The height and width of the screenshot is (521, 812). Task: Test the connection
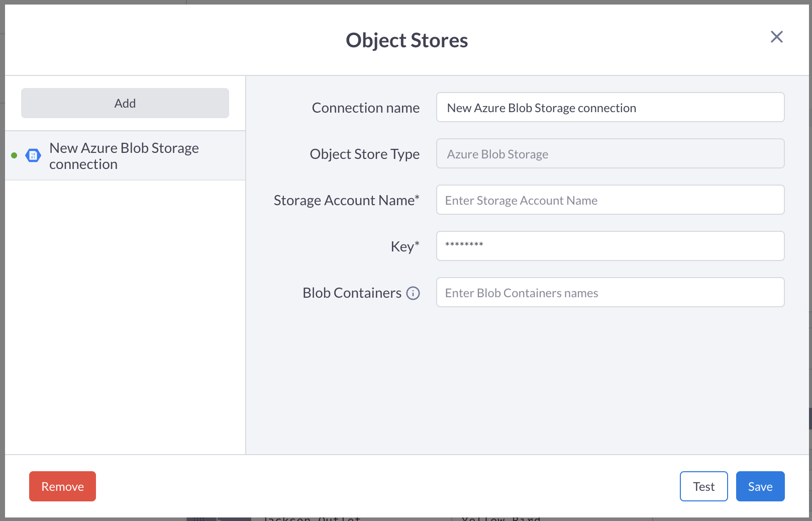[703, 486]
